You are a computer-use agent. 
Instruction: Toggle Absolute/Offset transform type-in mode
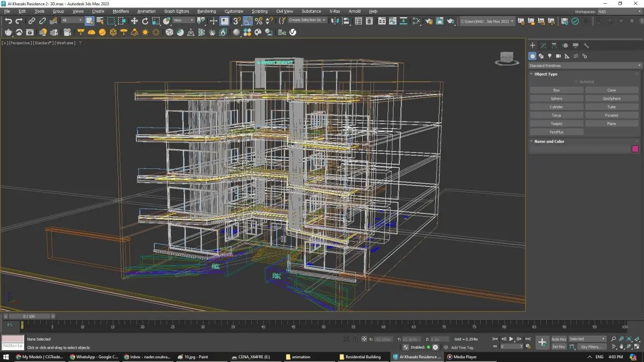point(364,339)
